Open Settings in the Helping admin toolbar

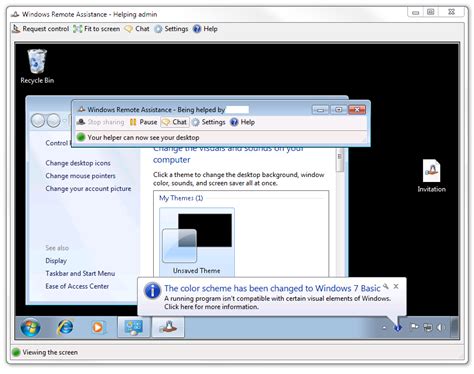171,29
